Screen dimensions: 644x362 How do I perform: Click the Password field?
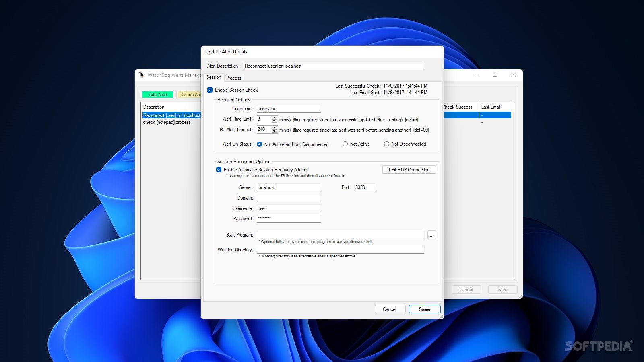[289, 219]
